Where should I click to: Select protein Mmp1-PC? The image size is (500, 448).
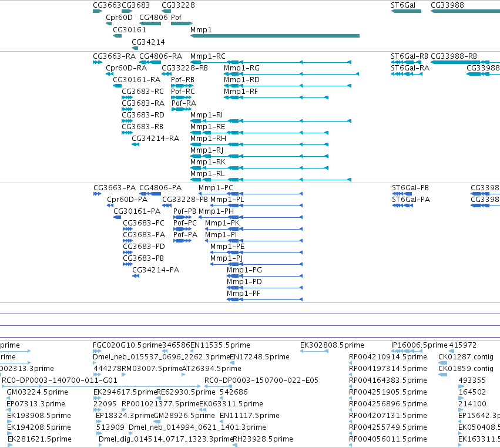pyautogui.click(x=250, y=194)
